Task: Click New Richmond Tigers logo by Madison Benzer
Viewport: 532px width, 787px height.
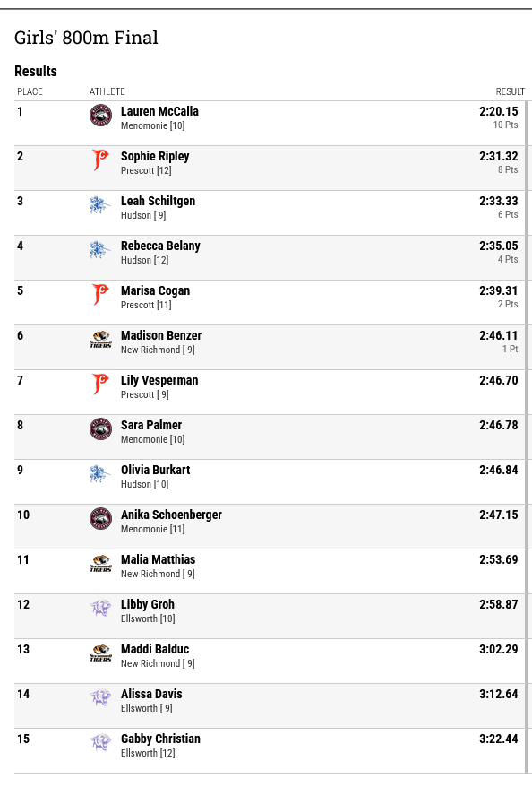Action: 100,340
